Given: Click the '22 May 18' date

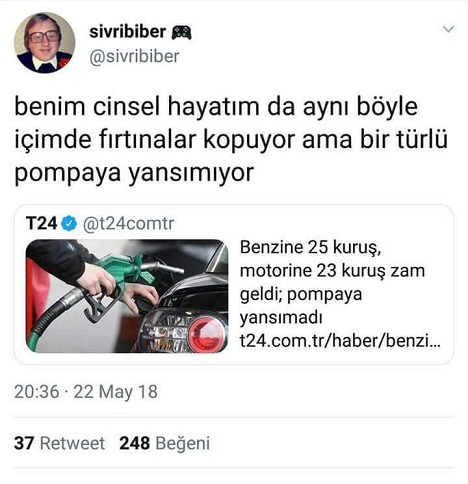Looking at the screenshot, I should pyautogui.click(x=115, y=392).
